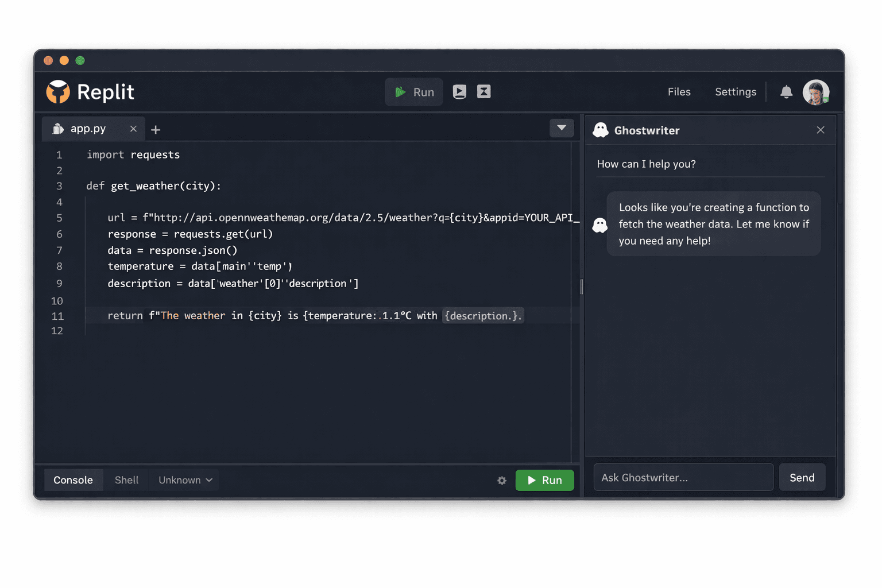Click the top toolbar Run button
The width and height of the screenshot is (882, 588).
414,92
